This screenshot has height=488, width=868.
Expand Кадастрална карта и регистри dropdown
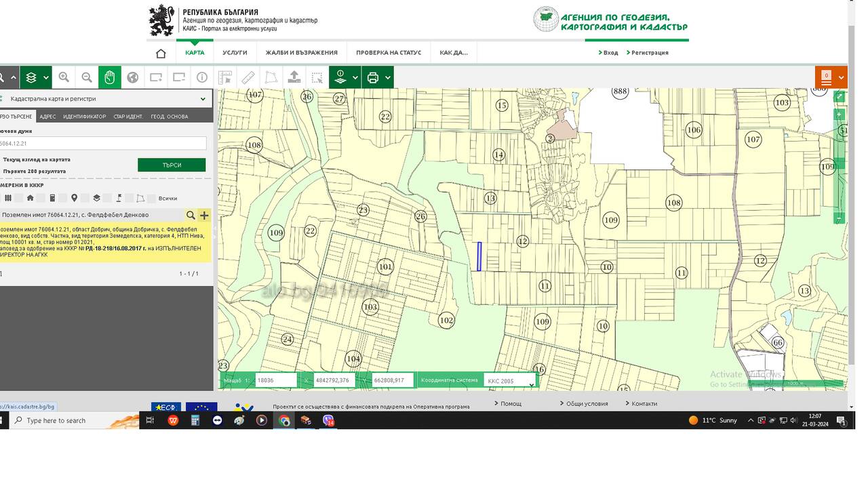click(203, 99)
